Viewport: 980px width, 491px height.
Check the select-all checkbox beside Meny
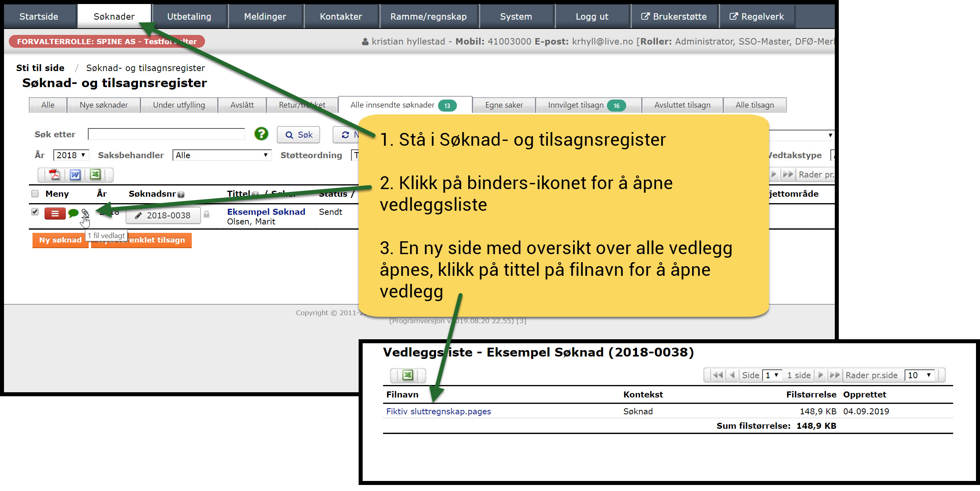tap(35, 194)
